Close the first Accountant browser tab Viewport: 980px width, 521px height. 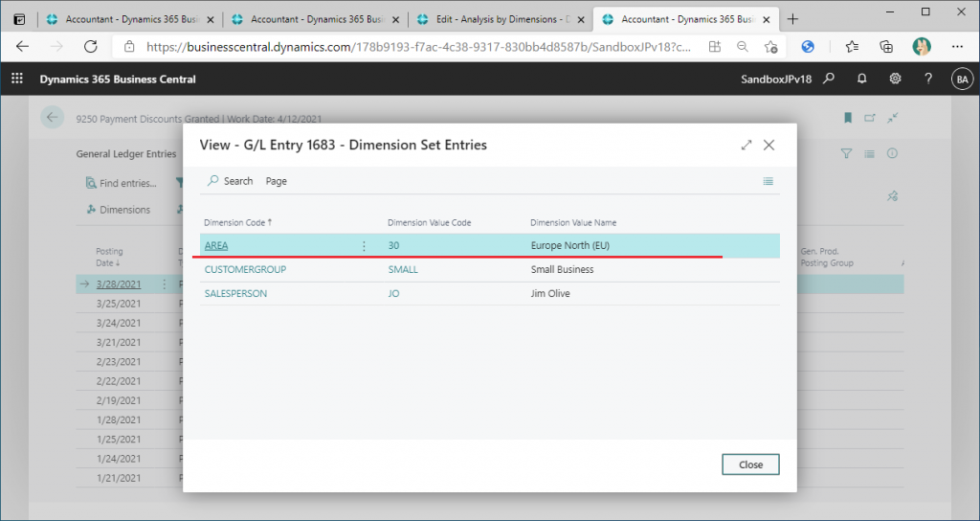coord(210,20)
